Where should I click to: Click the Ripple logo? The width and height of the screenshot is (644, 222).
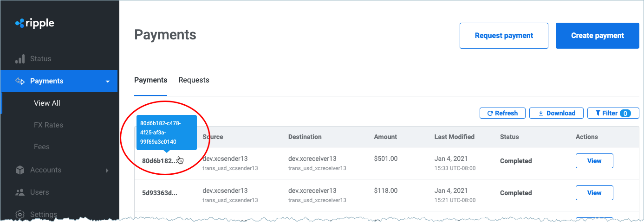[x=35, y=23]
